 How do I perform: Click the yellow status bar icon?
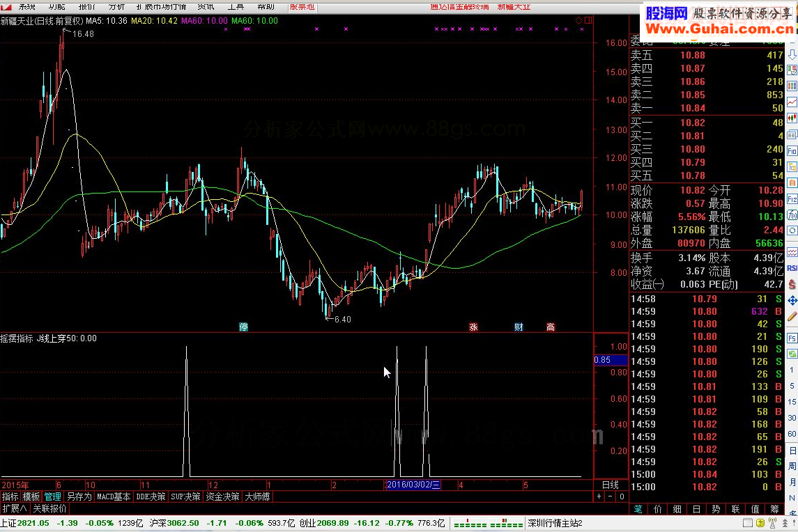tap(760, 523)
